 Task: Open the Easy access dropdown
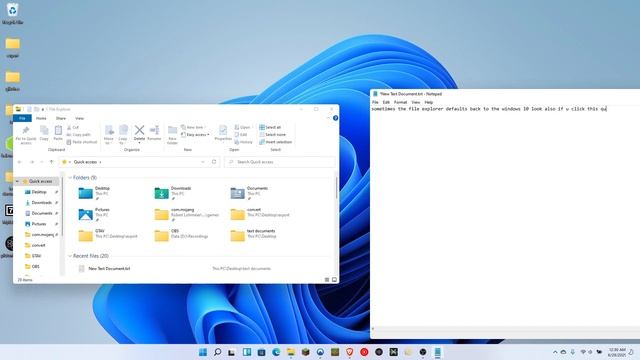coord(195,135)
